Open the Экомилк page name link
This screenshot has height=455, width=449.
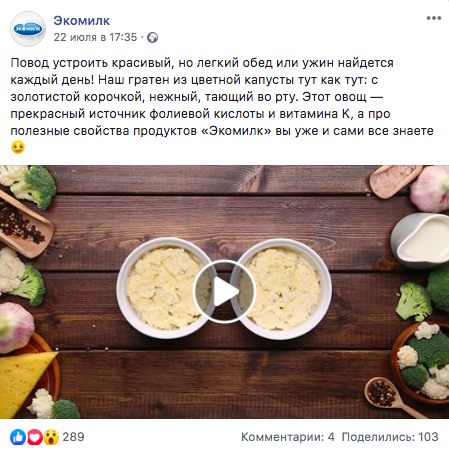point(82,21)
